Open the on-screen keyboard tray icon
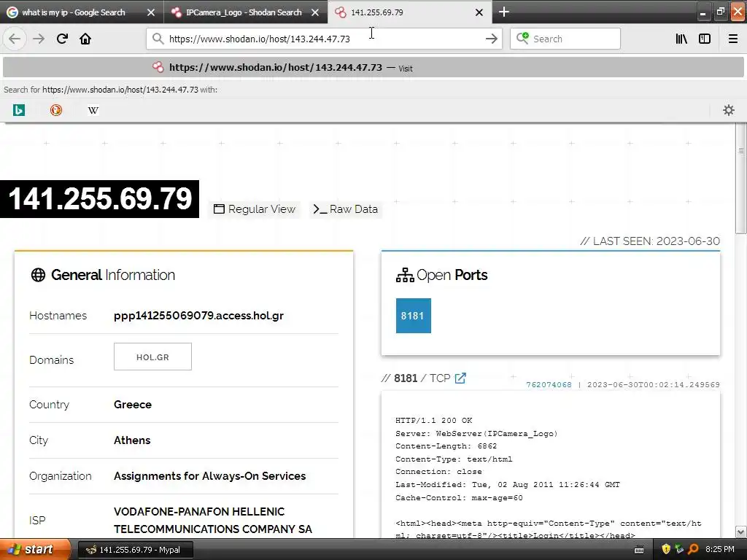Screen dimensions: 747x560 point(639,550)
